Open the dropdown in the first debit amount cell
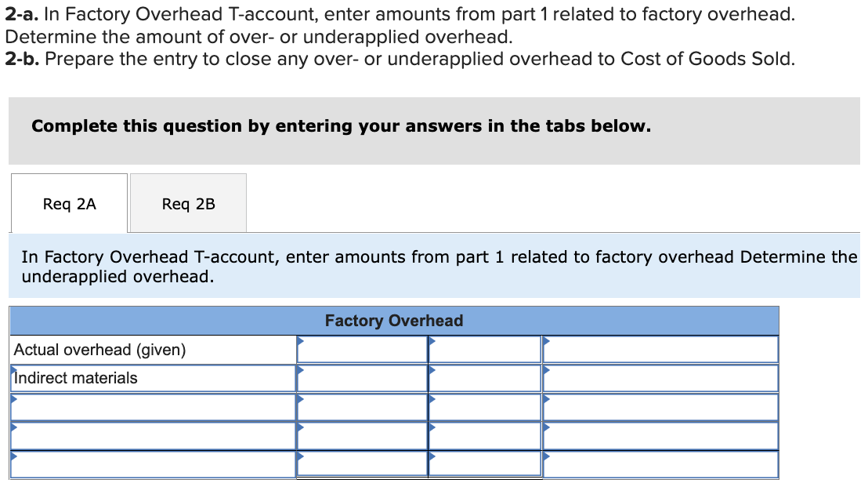Image resolution: width=868 pixels, height=483 pixels. (x=298, y=342)
